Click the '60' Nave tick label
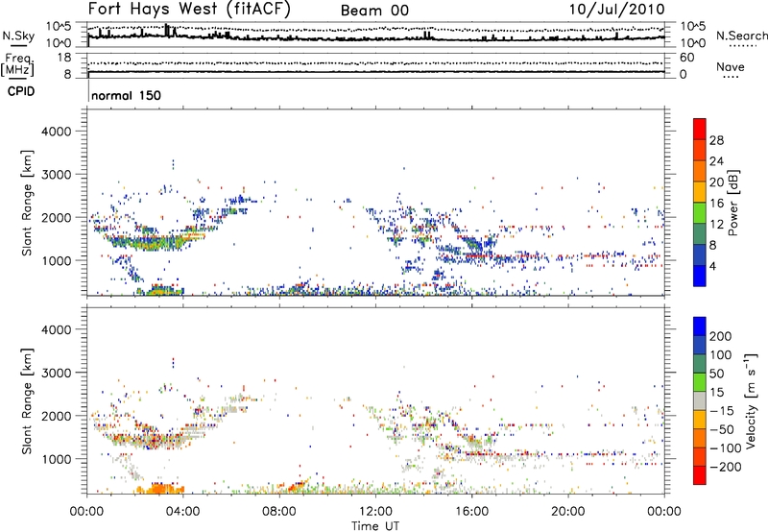Viewport: 768px width, 532px height. (x=686, y=58)
